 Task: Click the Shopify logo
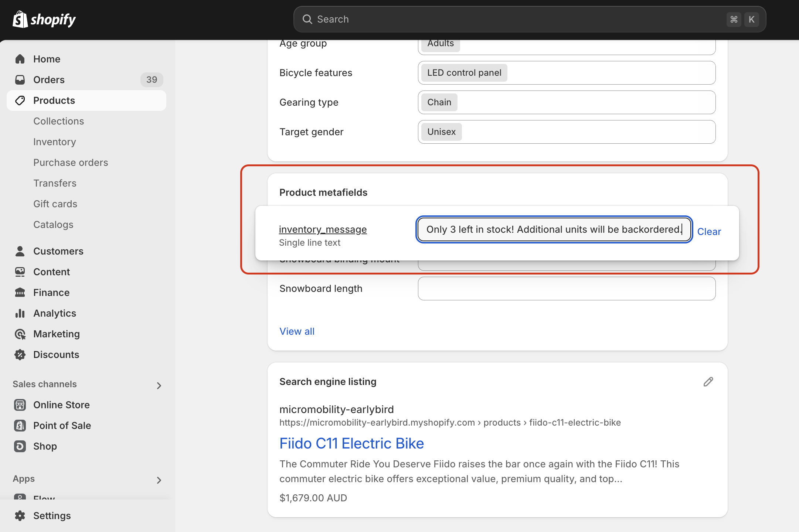point(44,19)
